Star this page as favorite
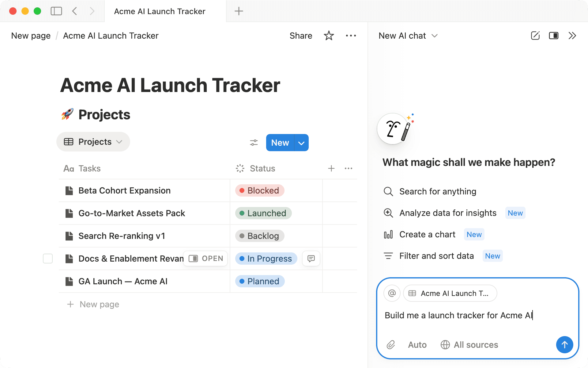588x368 pixels. (329, 36)
